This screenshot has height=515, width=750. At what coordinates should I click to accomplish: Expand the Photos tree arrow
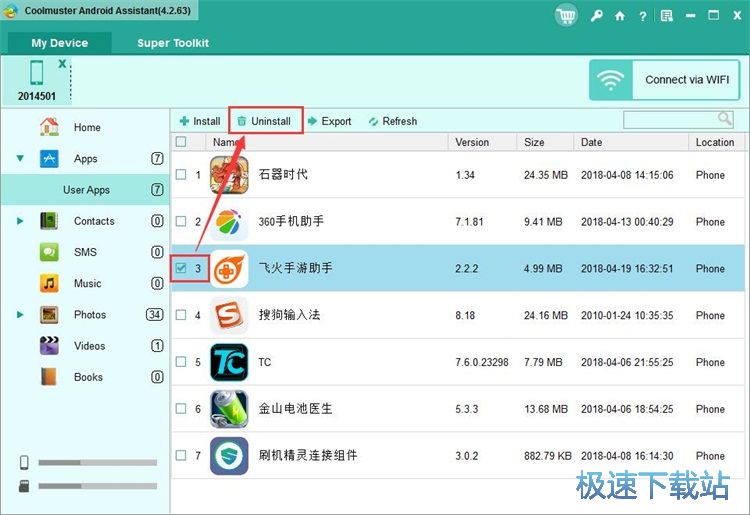point(20,315)
